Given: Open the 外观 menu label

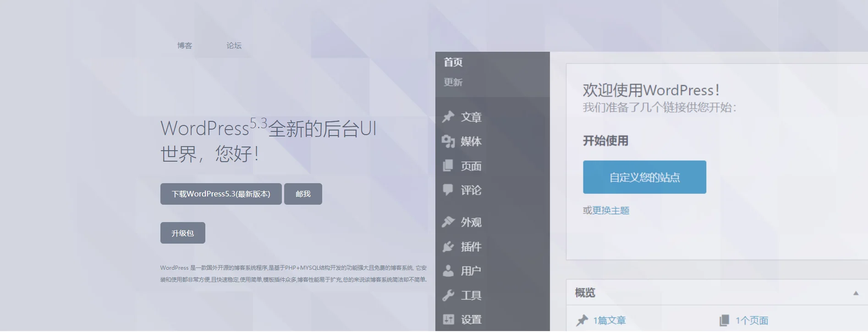Looking at the screenshot, I should [x=471, y=223].
